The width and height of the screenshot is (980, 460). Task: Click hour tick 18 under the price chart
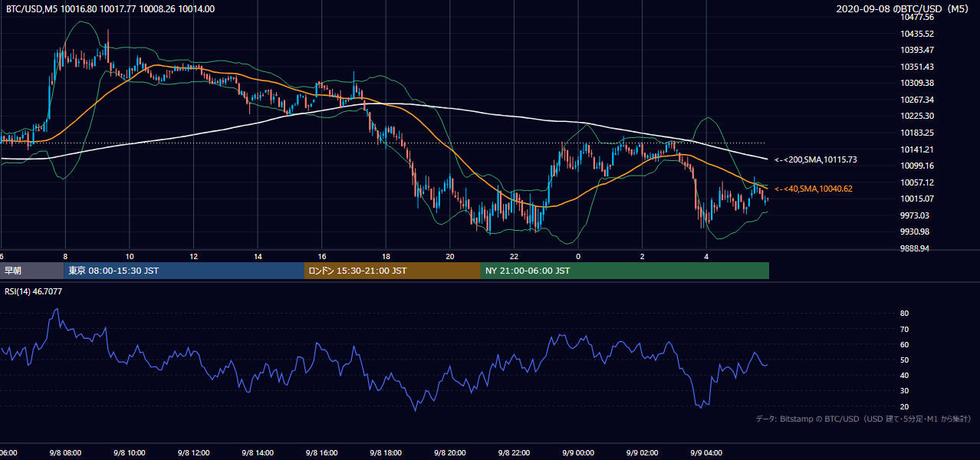pos(386,256)
